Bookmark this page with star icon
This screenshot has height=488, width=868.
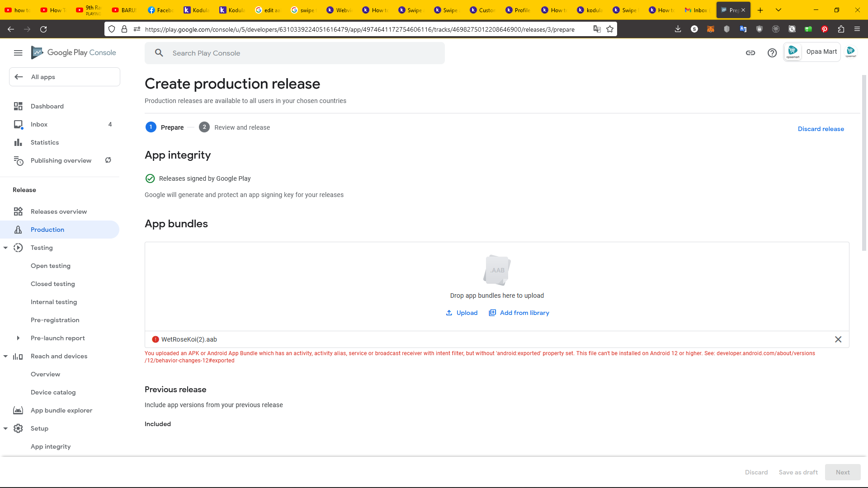click(x=610, y=29)
